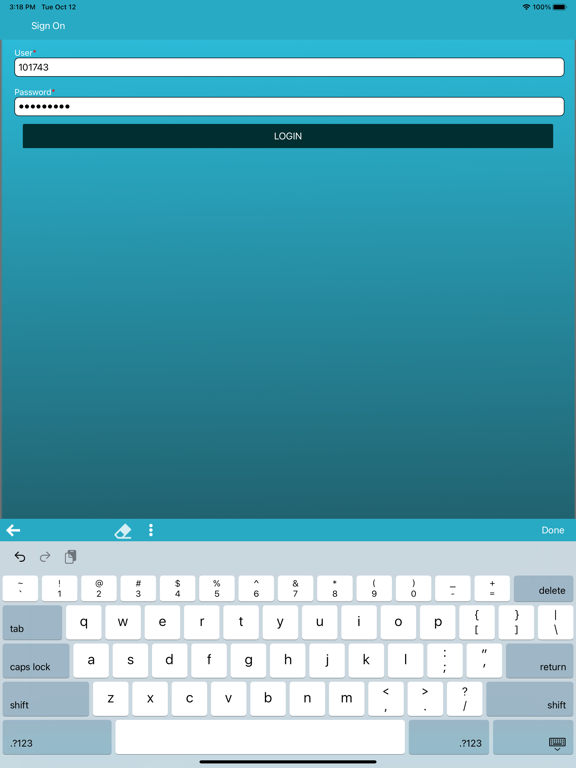This screenshot has width=576, height=768.
Task: Tap the Sign On title
Action: 48,26
